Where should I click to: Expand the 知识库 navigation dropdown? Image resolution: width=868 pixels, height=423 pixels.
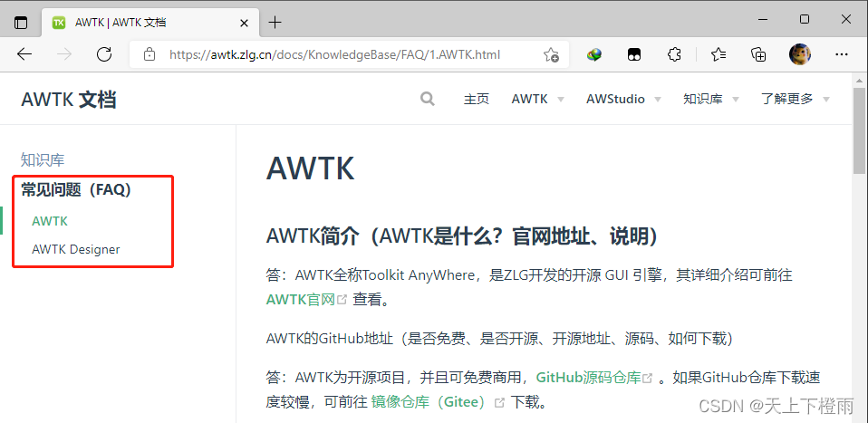pos(710,99)
